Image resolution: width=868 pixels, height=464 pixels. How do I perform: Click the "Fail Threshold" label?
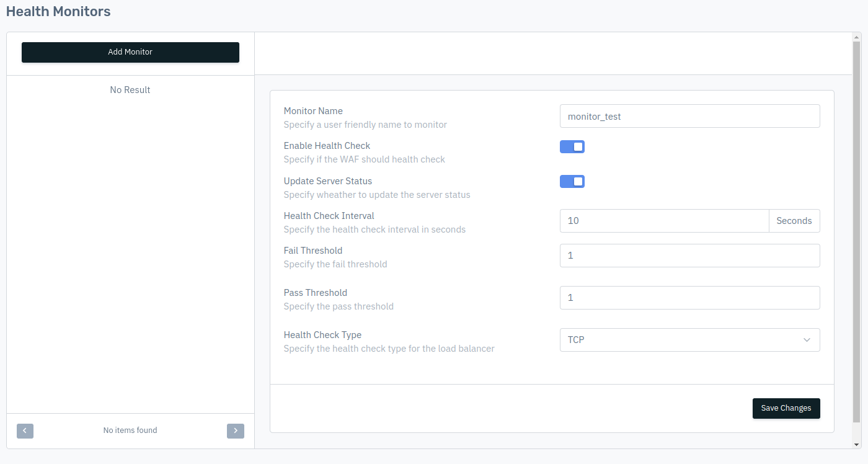[x=313, y=251]
